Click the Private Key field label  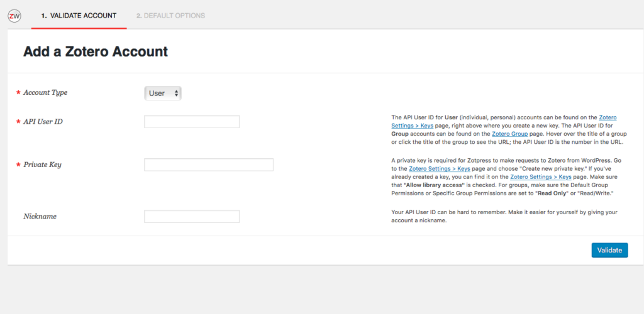point(42,165)
